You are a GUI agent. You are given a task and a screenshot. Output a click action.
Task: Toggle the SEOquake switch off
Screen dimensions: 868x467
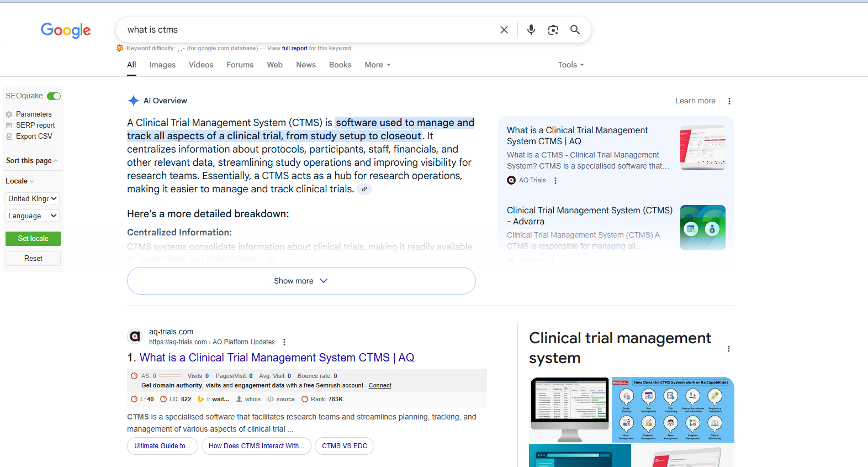54,96
